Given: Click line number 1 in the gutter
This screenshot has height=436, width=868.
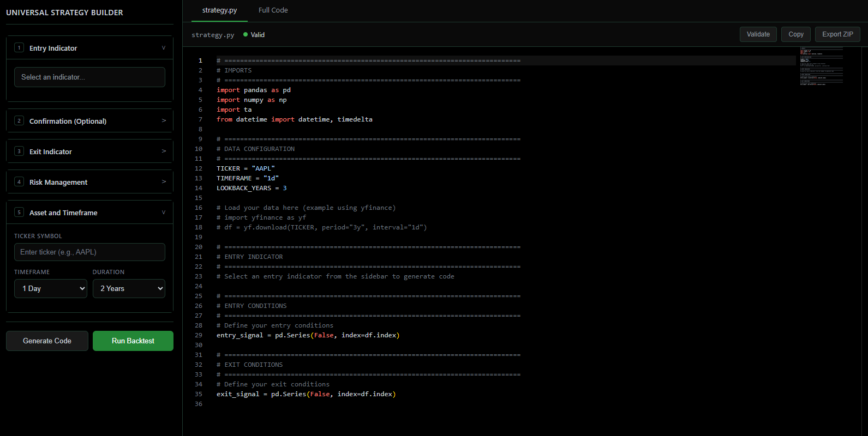Looking at the screenshot, I should pos(200,60).
